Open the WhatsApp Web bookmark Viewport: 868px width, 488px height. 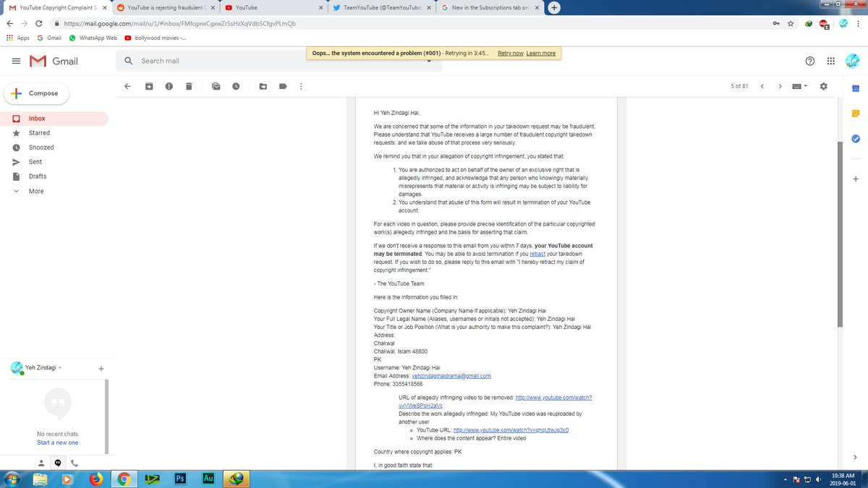pyautogui.click(x=93, y=38)
